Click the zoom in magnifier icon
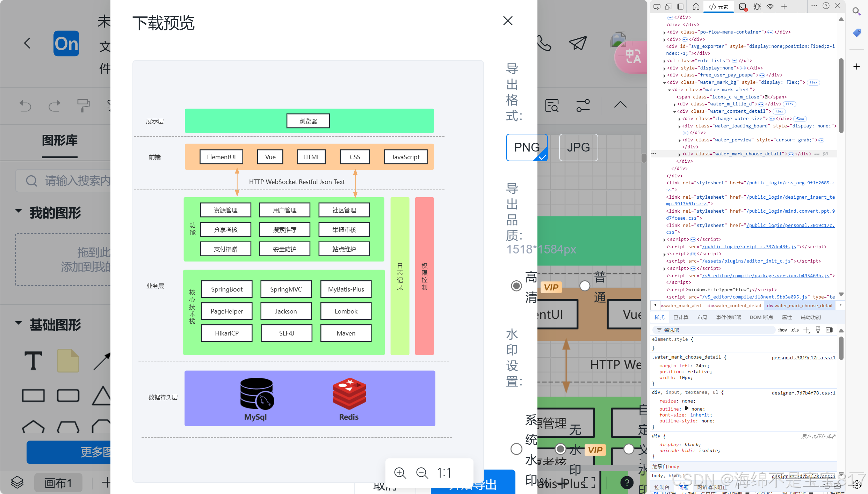The image size is (868, 494). 400,473
